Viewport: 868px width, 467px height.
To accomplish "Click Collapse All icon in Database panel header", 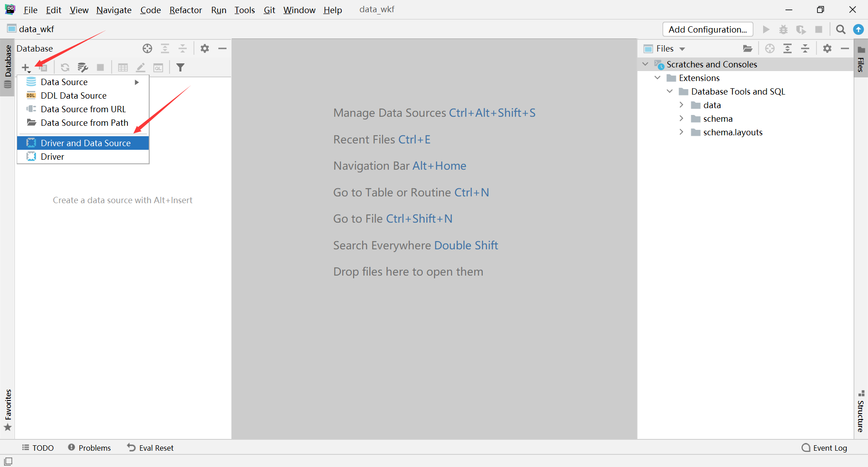I will [183, 48].
